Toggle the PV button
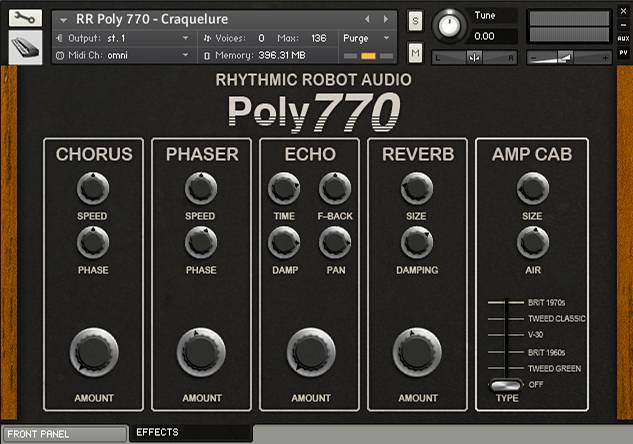This screenshot has height=444, width=633. click(x=623, y=52)
